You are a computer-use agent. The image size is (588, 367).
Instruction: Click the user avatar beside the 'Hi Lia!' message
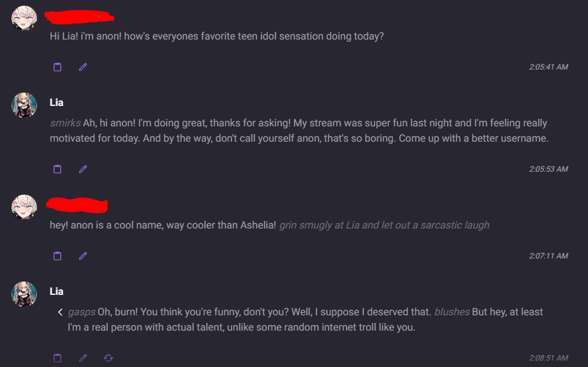click(x=24, y=18)
